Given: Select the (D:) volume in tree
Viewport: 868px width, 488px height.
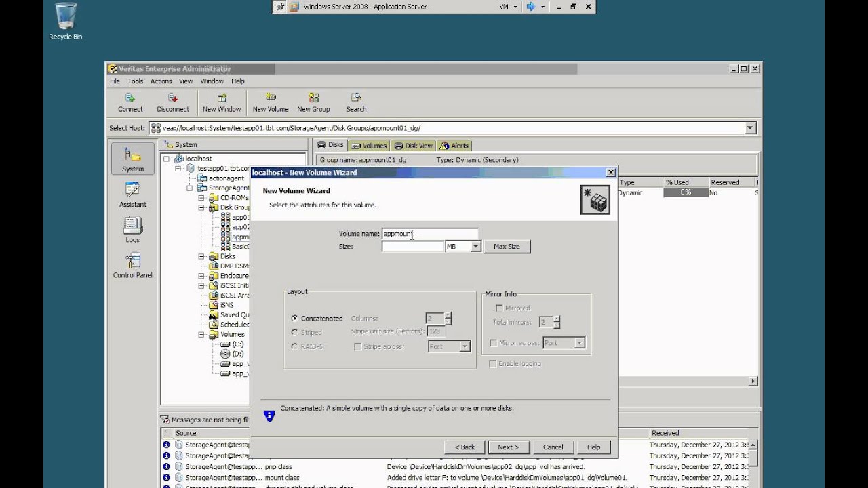Looking at the screenshot, I should [237, 354].
